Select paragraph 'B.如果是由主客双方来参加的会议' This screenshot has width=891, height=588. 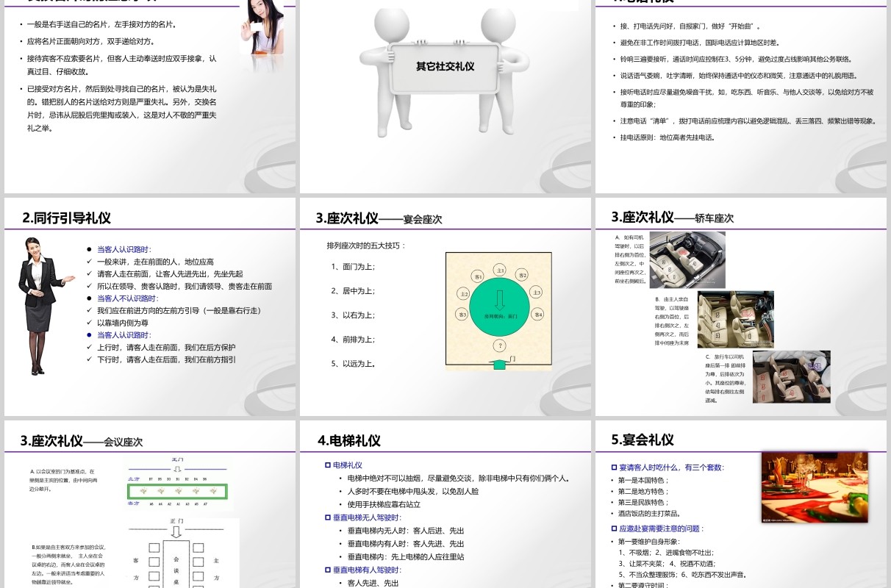(x=69, y=564)
